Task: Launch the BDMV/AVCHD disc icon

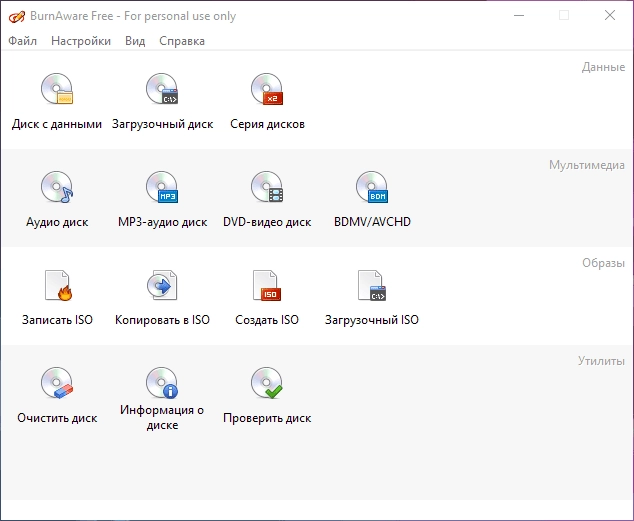Action: pyautogui.click(x=372, y=187)
